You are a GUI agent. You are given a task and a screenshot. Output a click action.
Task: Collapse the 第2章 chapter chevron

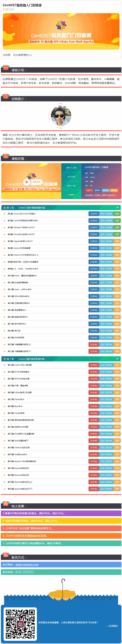[x=117, y=359]
